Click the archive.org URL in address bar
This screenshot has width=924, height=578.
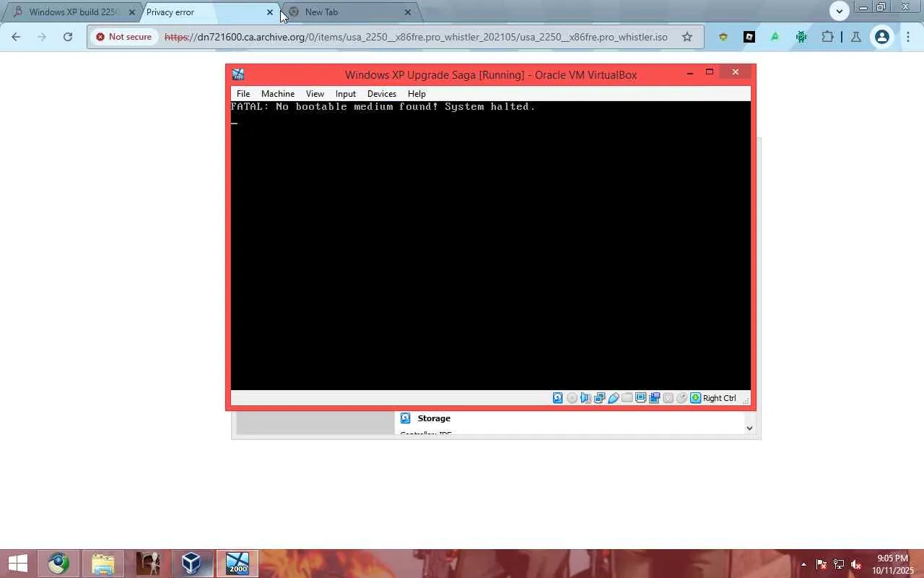coord(416,37)
